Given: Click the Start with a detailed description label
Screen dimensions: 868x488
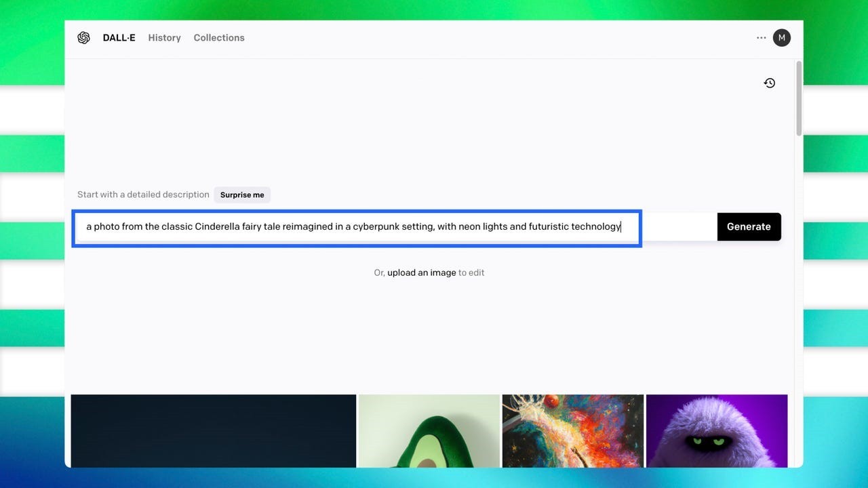Looking at the screenshot, I should (x=143, y=195).
